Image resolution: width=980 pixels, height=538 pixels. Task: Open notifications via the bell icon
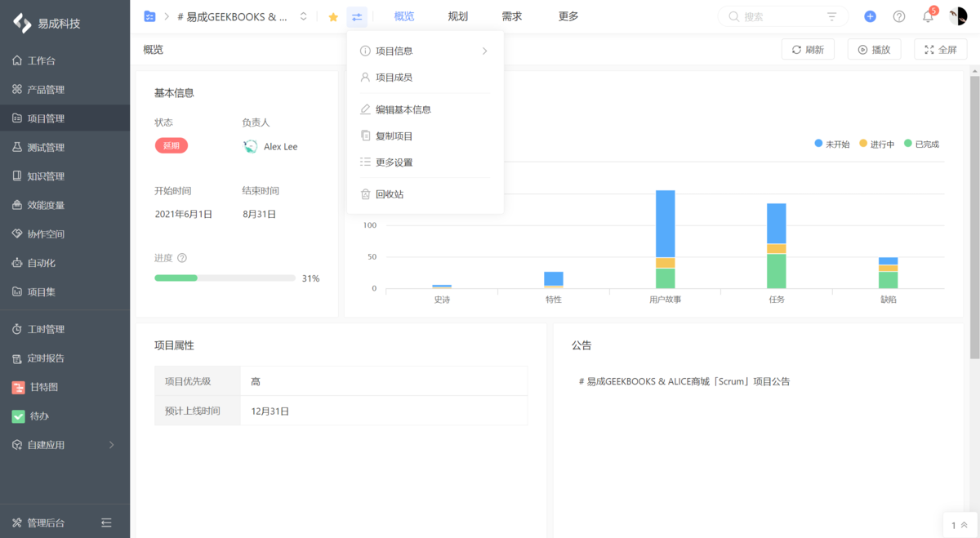pos(927,16)
